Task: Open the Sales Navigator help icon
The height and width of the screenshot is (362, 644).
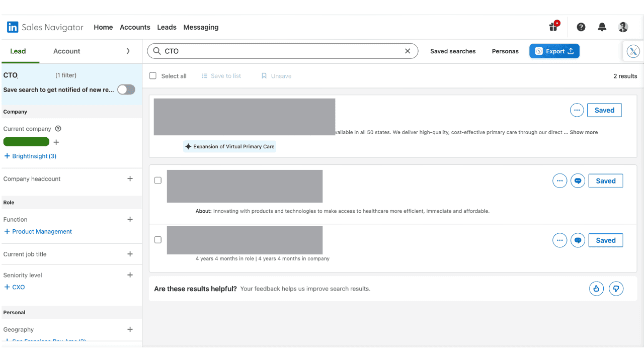Action: (x=581, y=27)
